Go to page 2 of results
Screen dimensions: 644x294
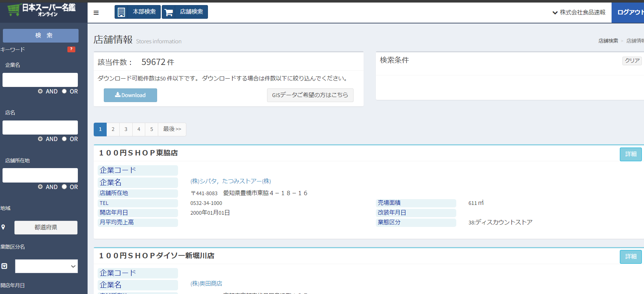pos(113,129)
